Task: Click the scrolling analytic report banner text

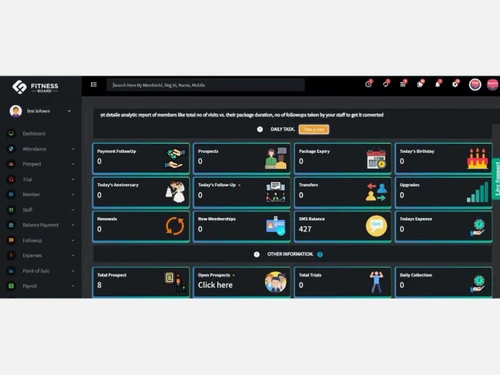Action: click(242, 115)
